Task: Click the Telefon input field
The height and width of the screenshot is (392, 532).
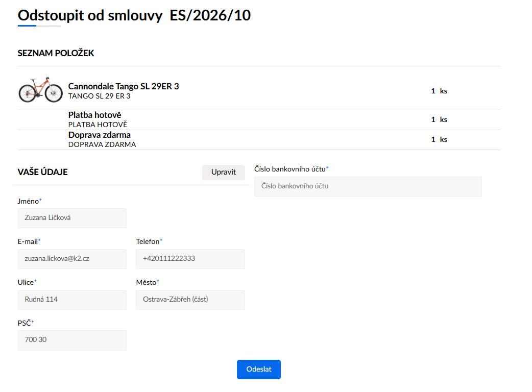Action: [190, 259]
